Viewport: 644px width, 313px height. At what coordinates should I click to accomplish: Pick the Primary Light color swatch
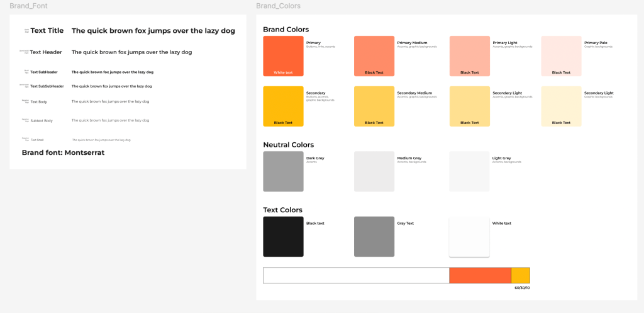pyautogui.click(x=469, y=55)
